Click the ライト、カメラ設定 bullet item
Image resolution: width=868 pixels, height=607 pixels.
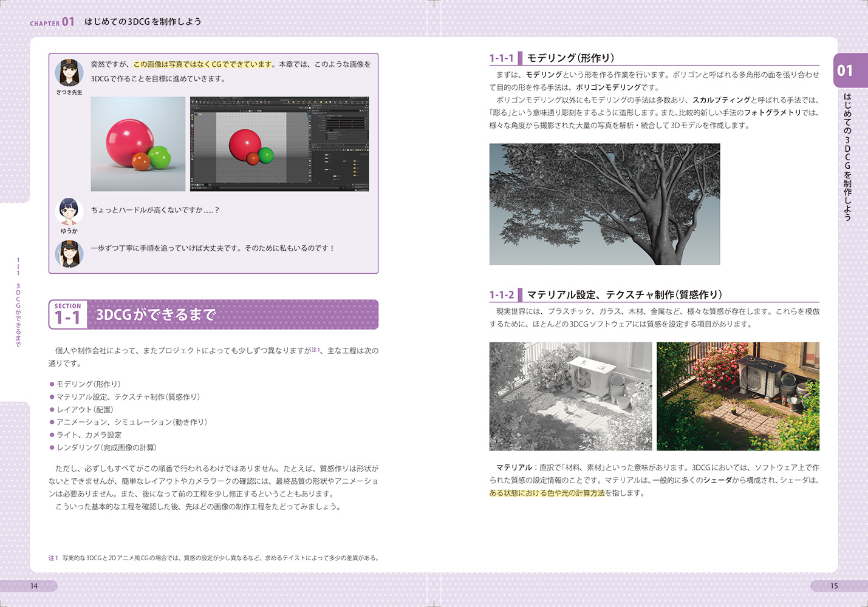click(89, 435)
